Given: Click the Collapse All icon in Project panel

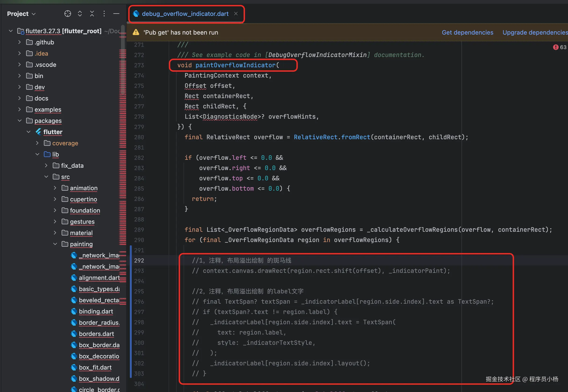Looking at the screenshot, I should [92, 14].
